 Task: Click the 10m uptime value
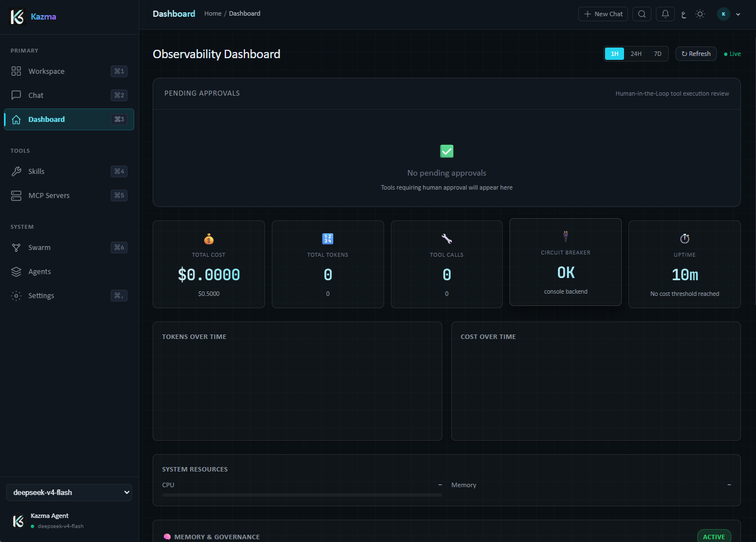point(685,275)
